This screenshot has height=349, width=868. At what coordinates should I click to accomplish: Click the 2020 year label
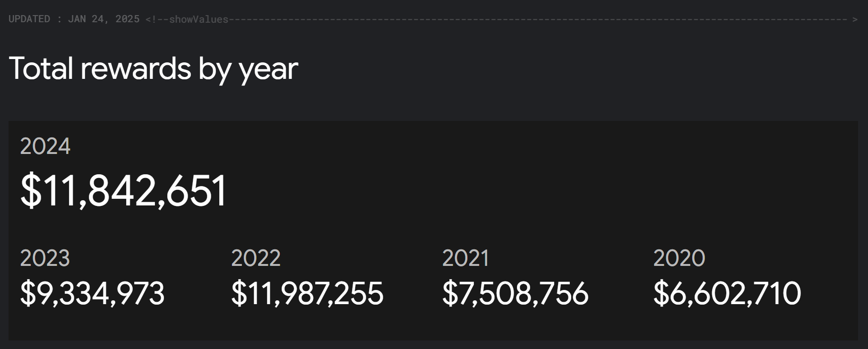(679, 258)
